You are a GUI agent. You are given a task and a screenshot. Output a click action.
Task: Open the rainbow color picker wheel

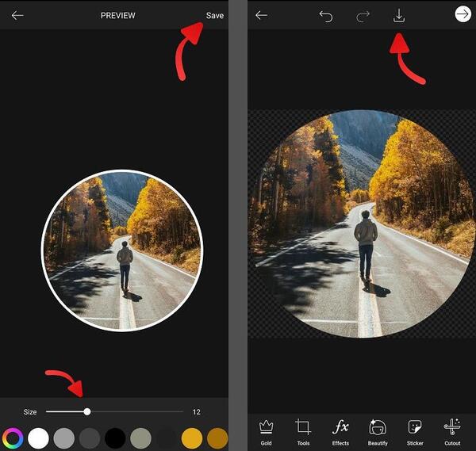(x=13, y=438)
